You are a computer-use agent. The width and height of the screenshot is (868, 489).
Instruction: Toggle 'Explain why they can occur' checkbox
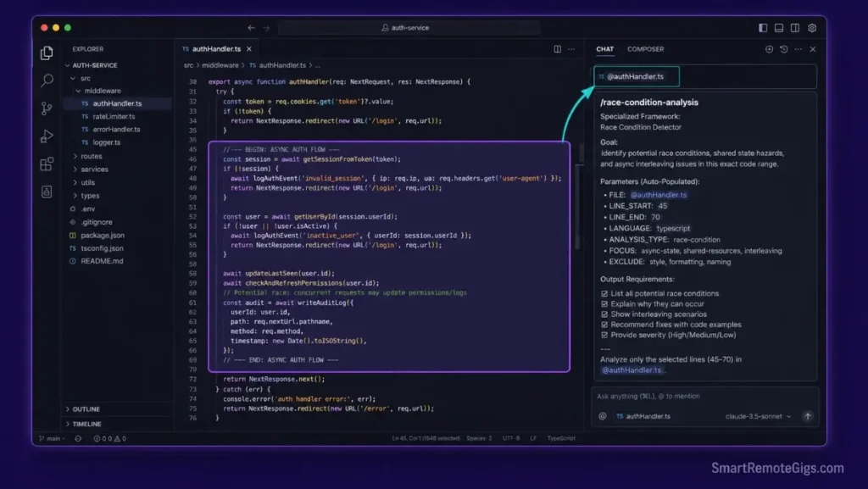click(x=604, y=304)
